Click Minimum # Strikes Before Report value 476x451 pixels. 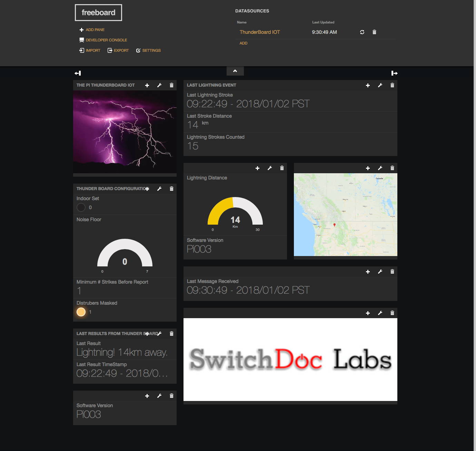pyautogui.click(x=79, y=291)
